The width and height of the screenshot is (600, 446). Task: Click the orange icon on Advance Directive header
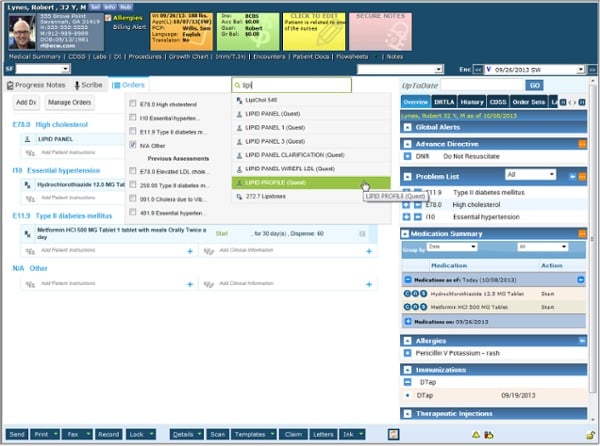click(x=581, y=144)
